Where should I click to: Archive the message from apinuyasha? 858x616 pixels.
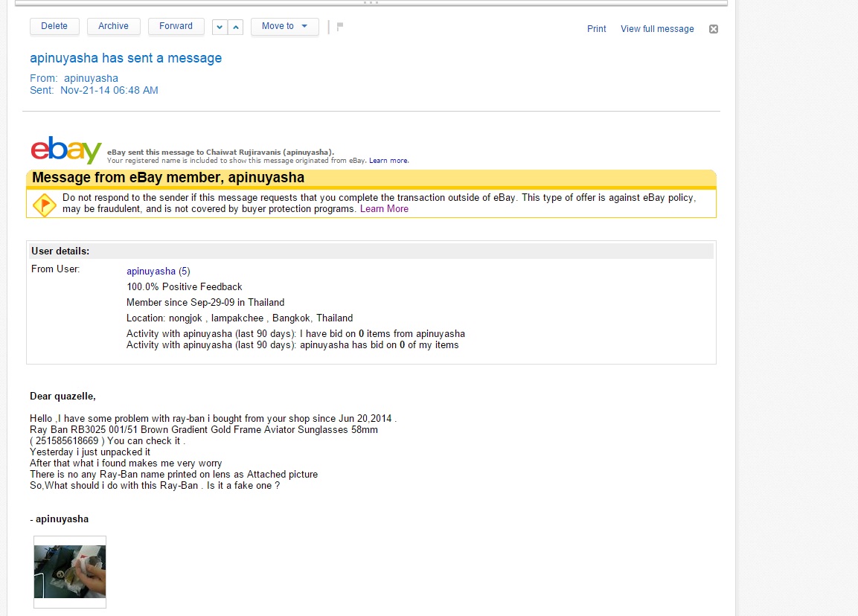coord(113,26)
